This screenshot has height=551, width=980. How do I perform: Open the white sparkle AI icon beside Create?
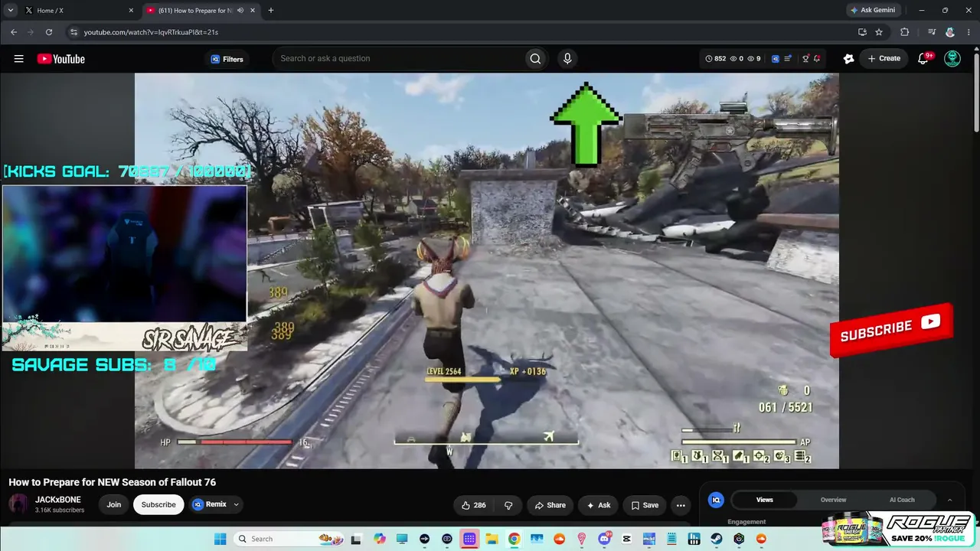click(848, 59)
